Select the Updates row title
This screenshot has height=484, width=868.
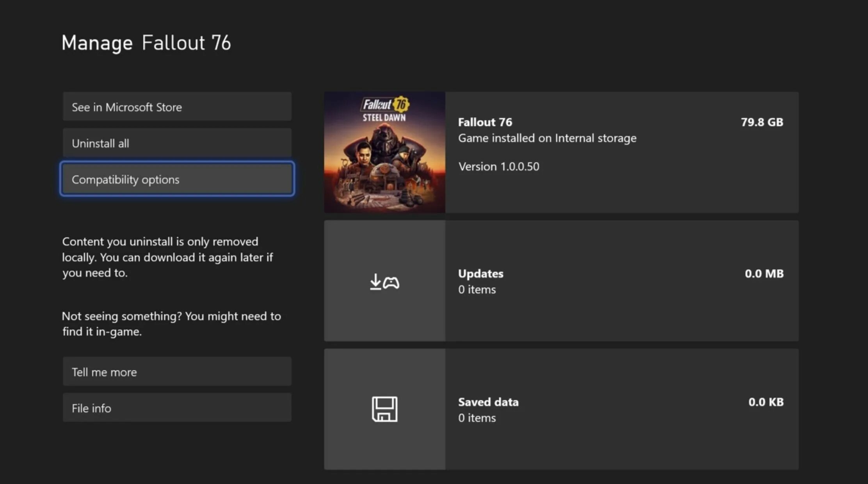(x=480, y=274)
